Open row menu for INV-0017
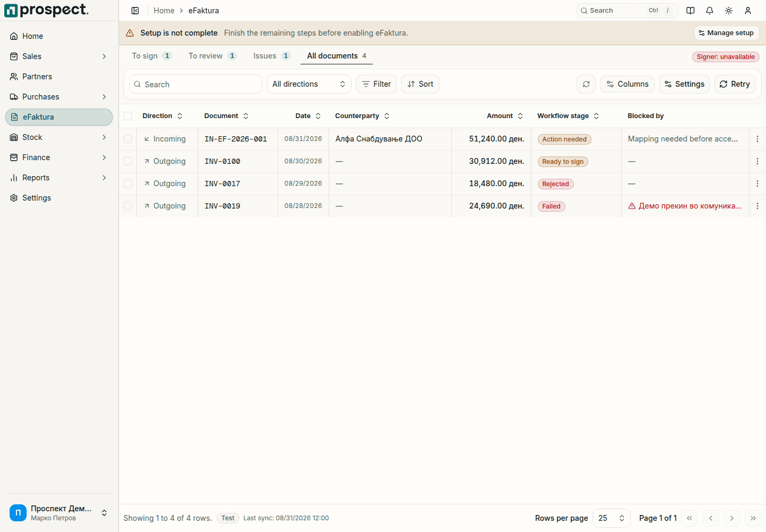This screenshot has width=766, height=532. [757, 184]
